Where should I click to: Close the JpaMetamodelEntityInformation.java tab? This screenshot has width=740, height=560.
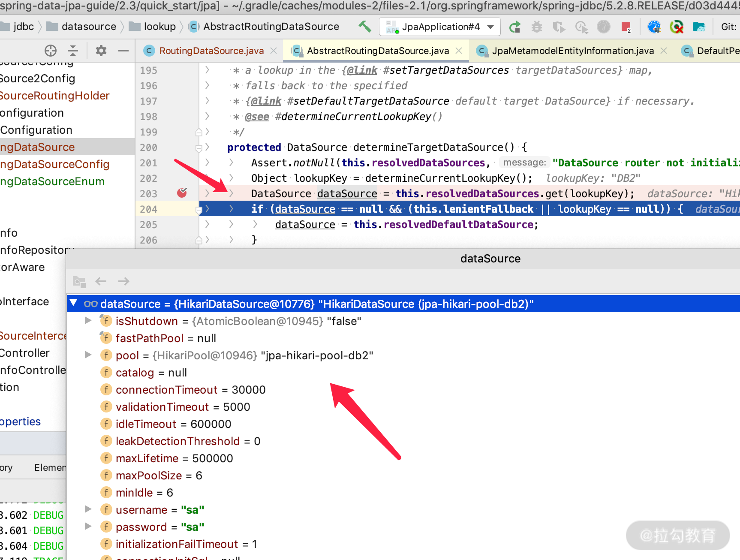[x=664, y=51]
